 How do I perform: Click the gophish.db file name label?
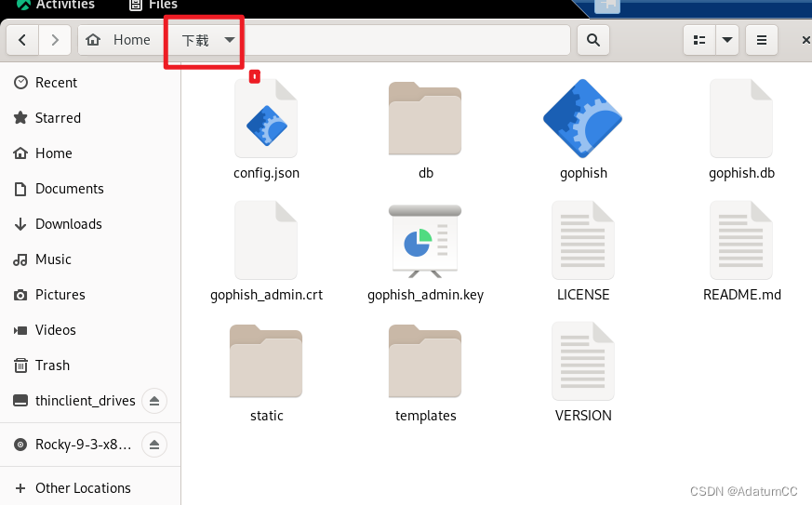741,173
